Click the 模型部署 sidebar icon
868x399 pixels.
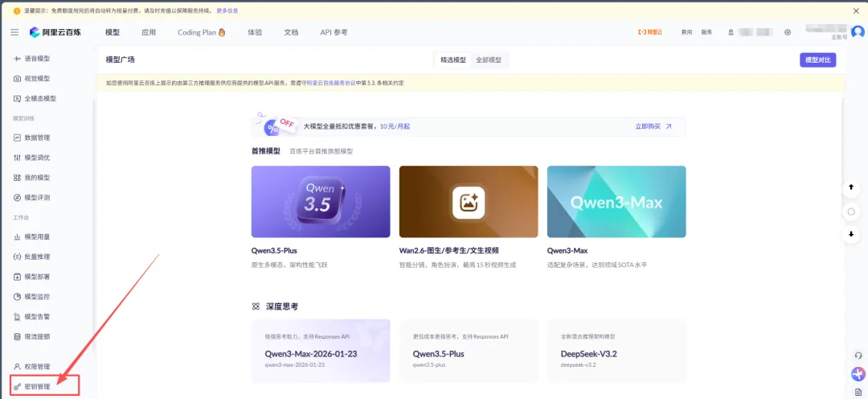tap(17, 277)
